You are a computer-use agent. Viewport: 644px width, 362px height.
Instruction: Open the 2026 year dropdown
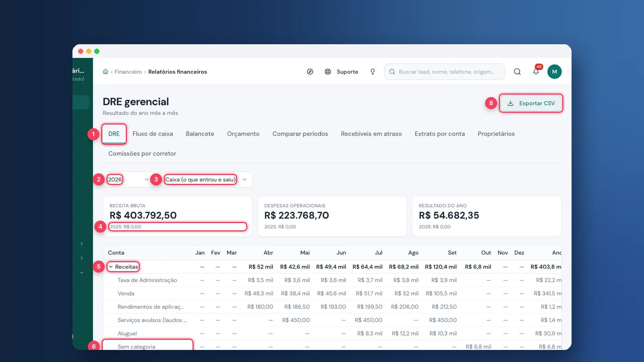[128, 179]
